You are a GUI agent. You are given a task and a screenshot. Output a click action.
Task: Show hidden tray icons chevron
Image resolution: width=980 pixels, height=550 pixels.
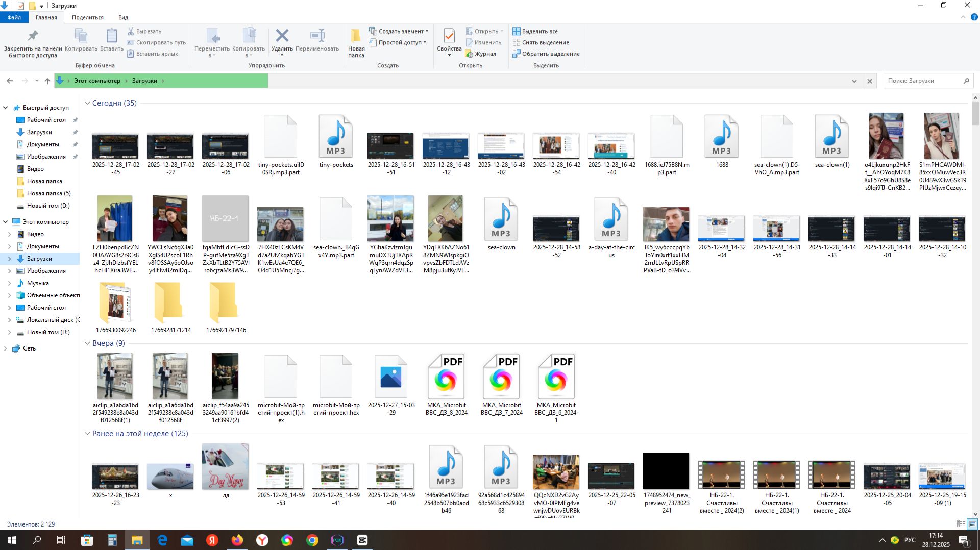(x=882, y=540)
